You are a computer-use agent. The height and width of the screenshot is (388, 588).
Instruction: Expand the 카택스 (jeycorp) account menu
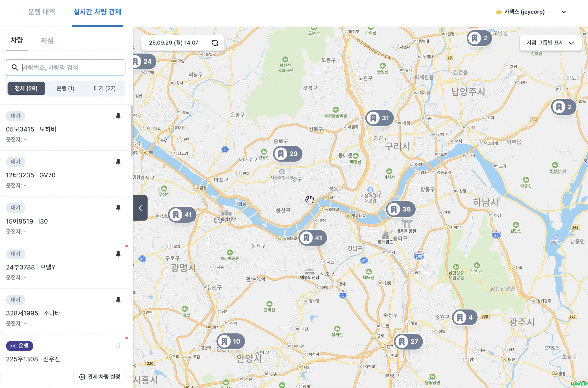tap(563, 12)
